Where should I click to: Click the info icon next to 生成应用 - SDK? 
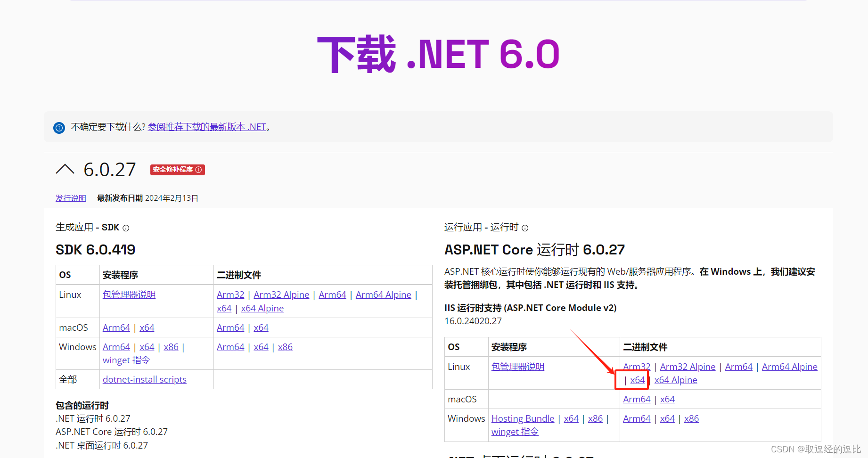click(x=125, y=228)
